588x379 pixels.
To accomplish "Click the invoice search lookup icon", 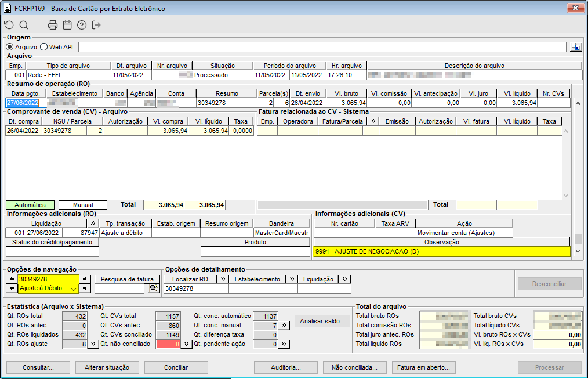I will [154, 288].
